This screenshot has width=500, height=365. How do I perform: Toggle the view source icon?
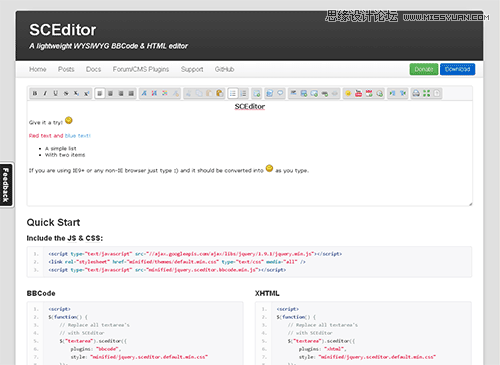(437, 93)
